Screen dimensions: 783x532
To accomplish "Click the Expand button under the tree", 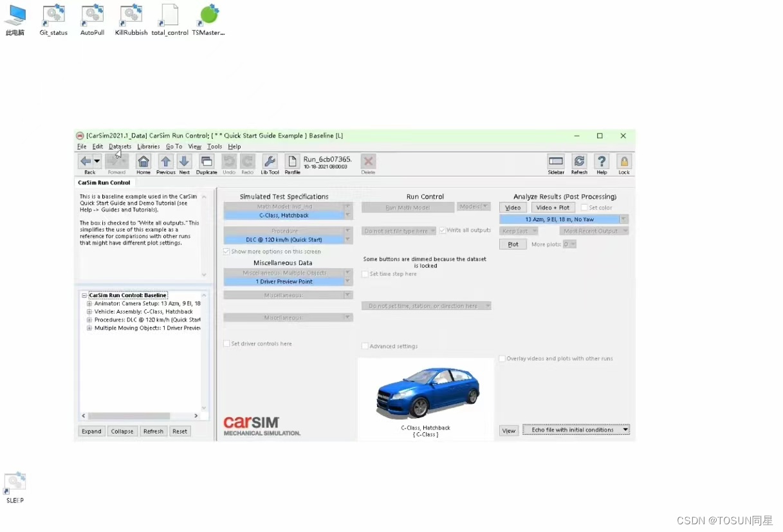I will click(x=91, y=431).
